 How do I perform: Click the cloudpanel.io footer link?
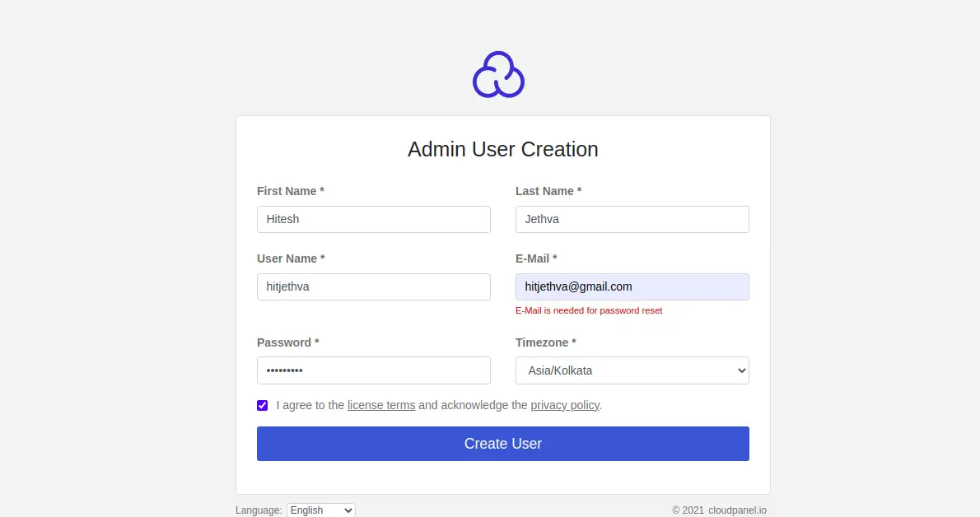(x=738, y=510)
